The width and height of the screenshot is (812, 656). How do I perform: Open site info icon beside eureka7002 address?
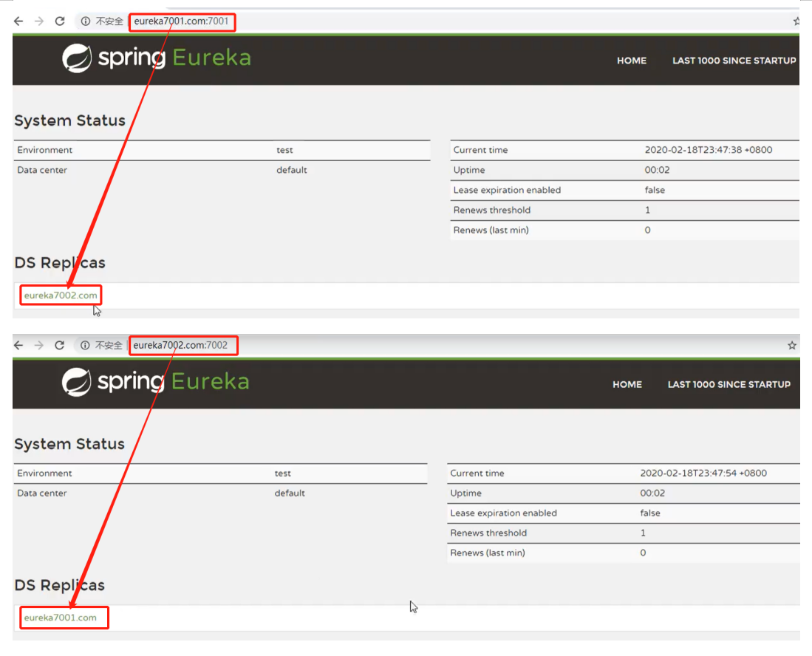pyautogui.click(x=85, y=345)
